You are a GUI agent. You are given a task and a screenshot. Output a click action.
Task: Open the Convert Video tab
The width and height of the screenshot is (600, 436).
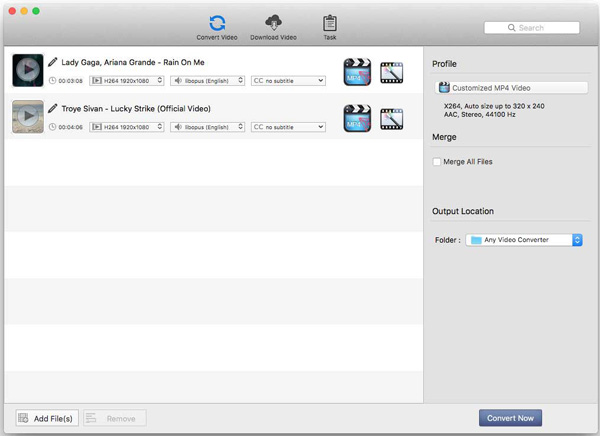pos(217,28)
